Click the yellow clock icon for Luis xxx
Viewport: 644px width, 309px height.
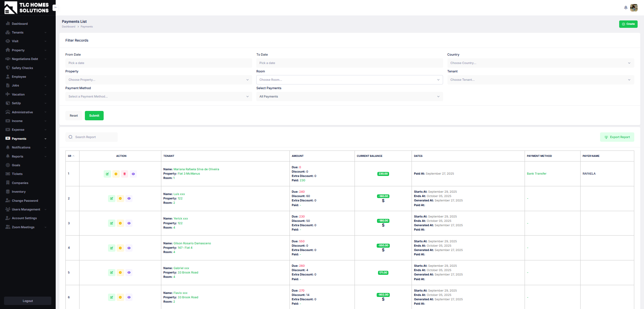[x=120, y=199]
